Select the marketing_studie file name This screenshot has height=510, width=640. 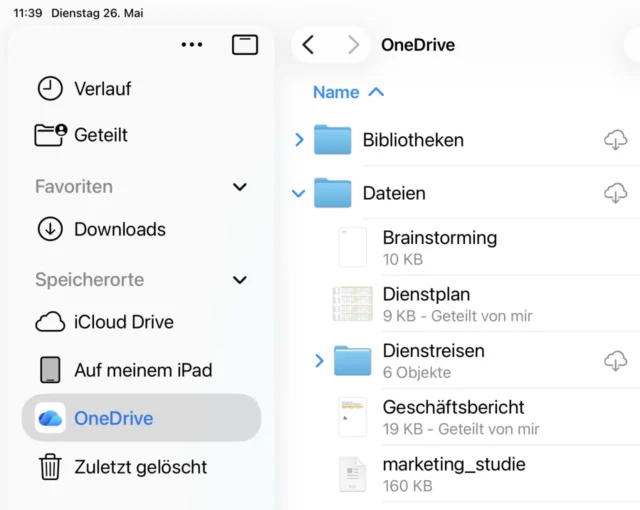[x=454, y=464]
